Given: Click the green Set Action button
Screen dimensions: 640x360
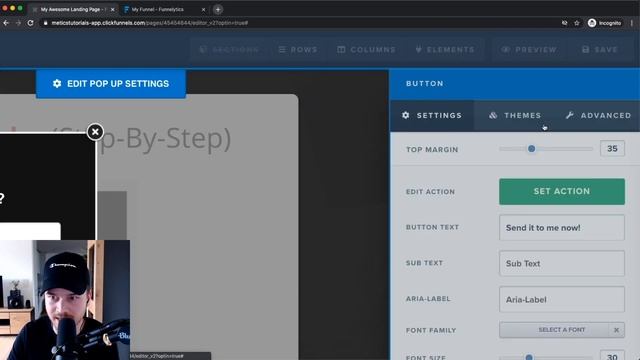Looking at the screenshot, I should click(562, 191).
